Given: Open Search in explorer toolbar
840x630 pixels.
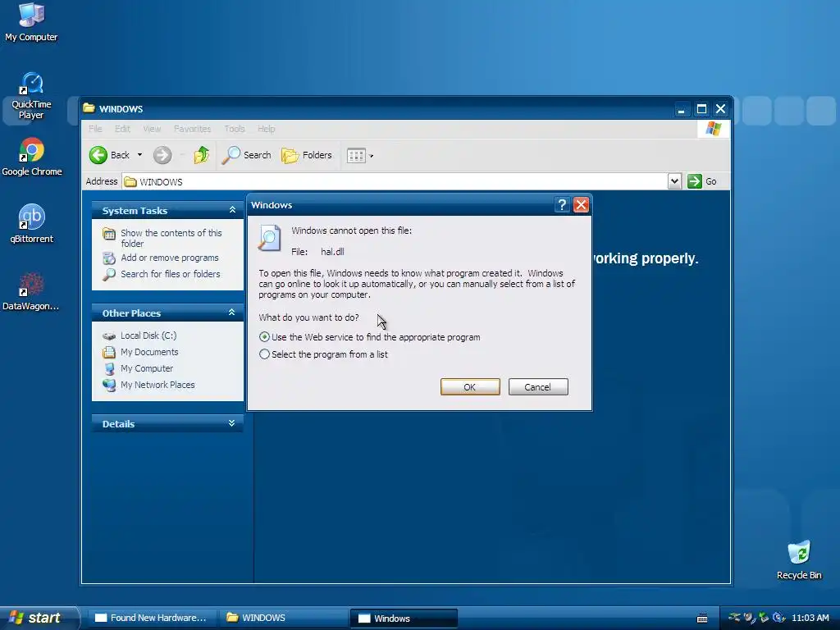Looking at the screenshot, I should click(247, 155).
